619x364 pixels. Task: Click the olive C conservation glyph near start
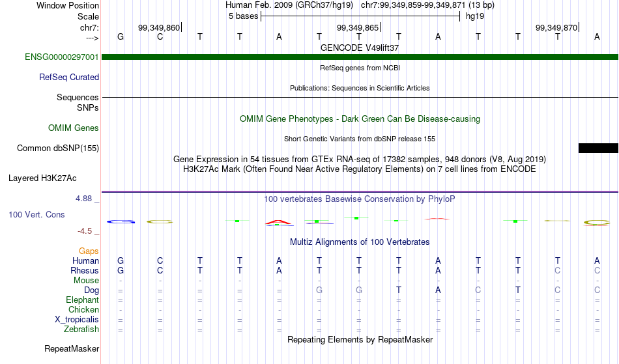tap(160, 222)
